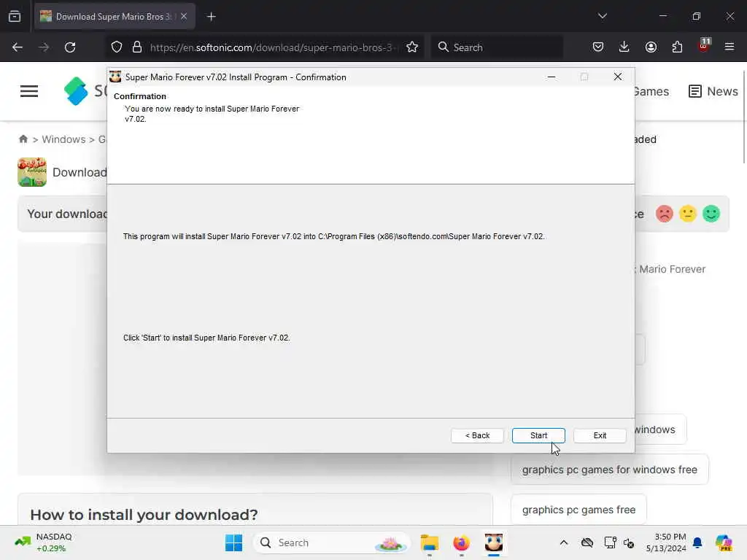This screenshot has height=560, width=747.
Task: Click the page vertical scrollbar
Action: (743, 117)
